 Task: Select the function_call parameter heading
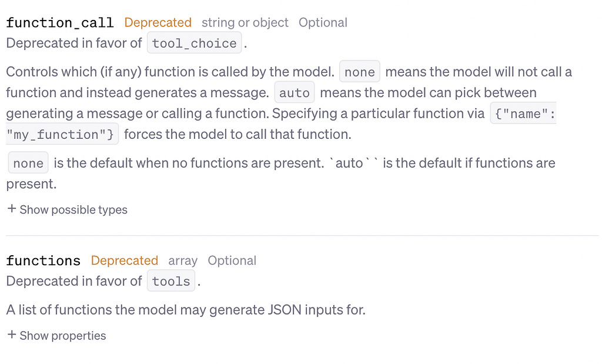click(x=60, y=23)
